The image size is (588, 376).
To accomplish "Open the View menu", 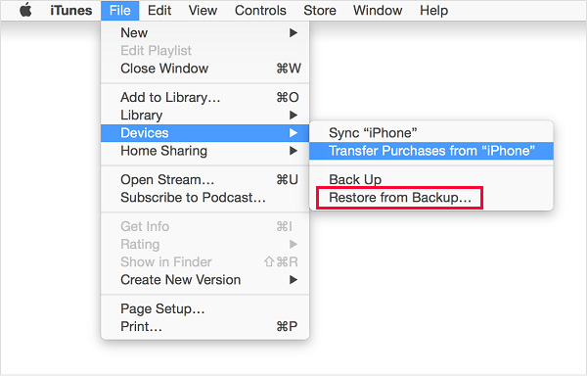I will (203, 10).
